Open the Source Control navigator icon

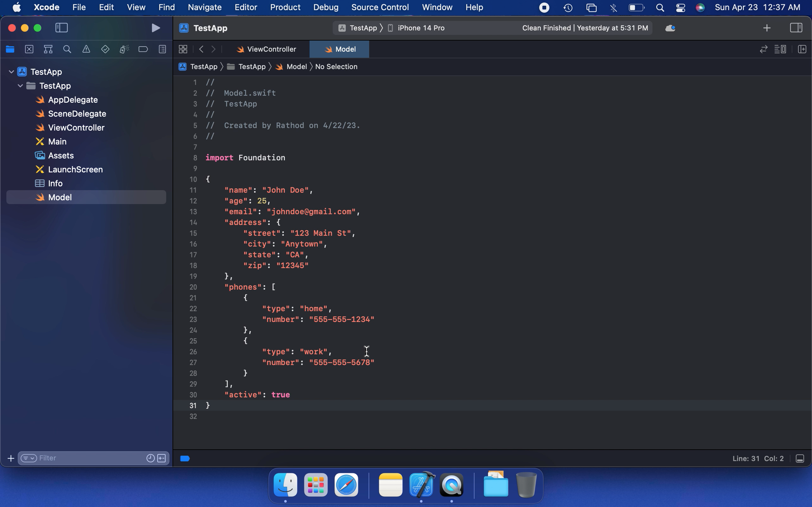(29, 49)
